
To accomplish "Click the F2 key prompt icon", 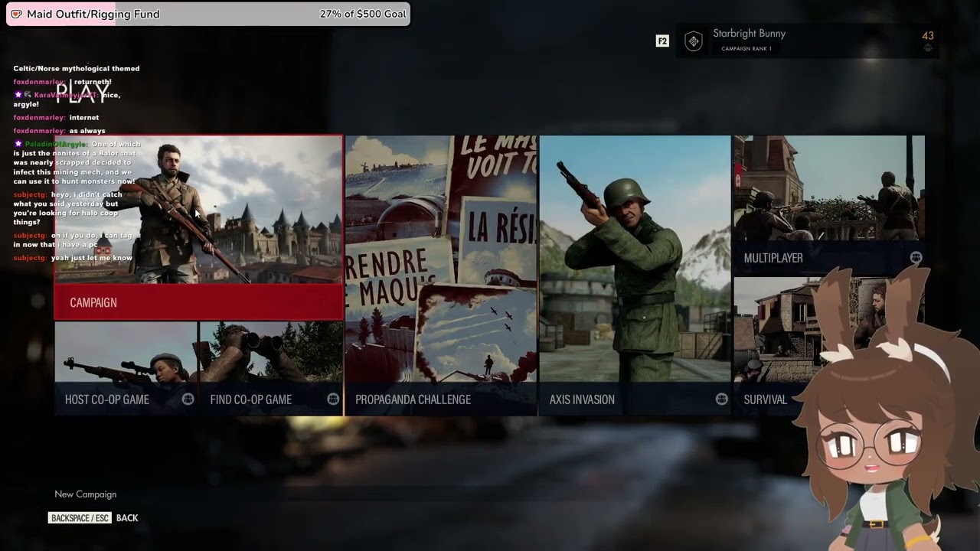I will (x=662, y=41).
